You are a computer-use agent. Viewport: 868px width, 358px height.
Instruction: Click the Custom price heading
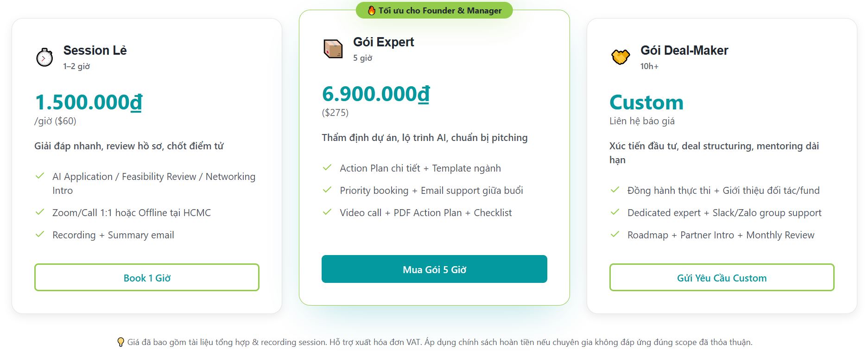coord(646,102)
